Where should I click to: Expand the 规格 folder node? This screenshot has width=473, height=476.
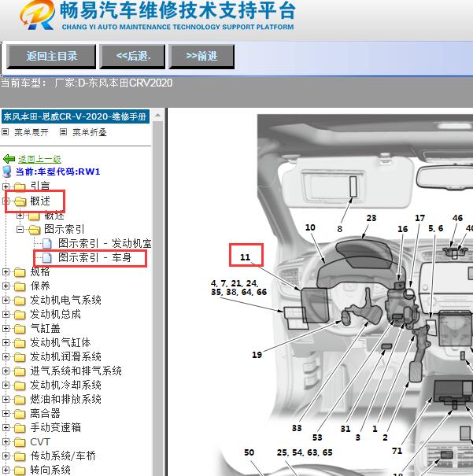[6, 271]
